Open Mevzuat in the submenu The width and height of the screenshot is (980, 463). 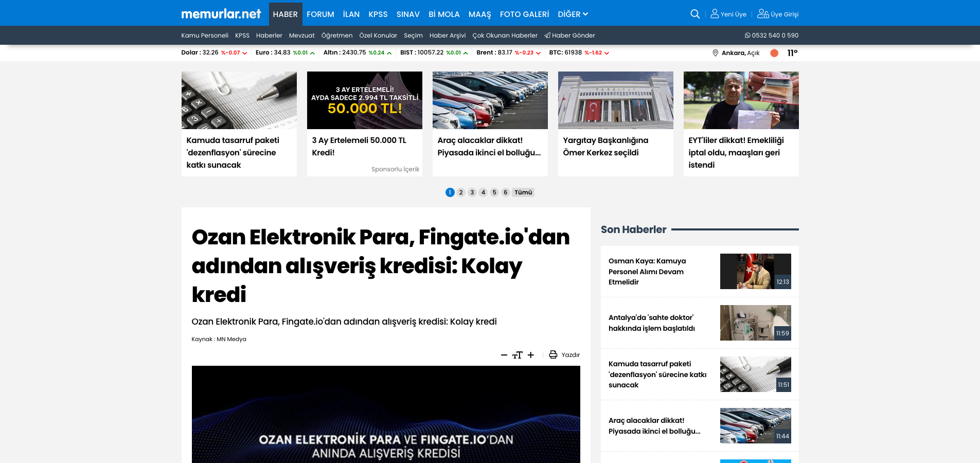point(302,35)
